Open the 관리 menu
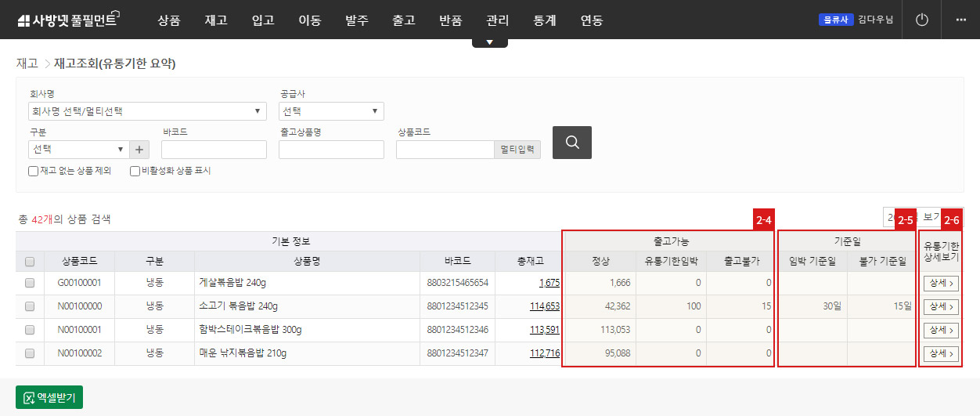The width and height of the screenshot is (980, 416). point(497,20)
